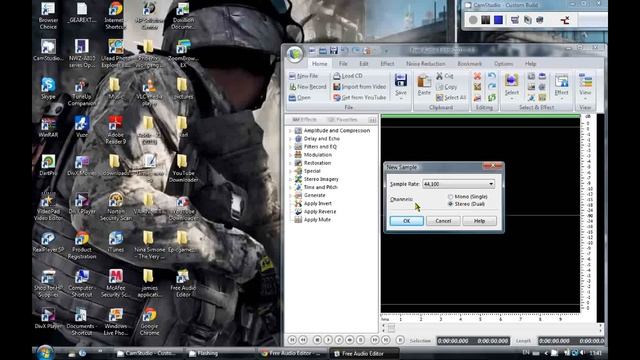Open the Effect ribbon tab
This screenshot has height=360, width=640.
[x=387, y=64]
